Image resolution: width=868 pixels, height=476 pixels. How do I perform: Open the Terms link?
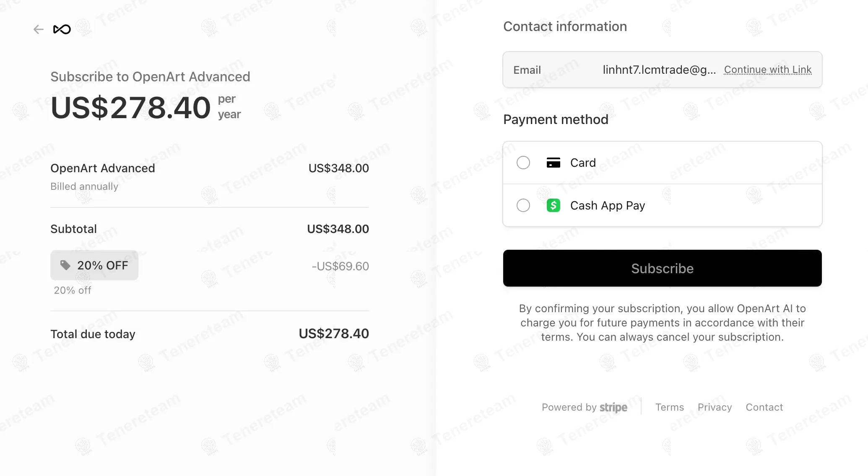[x=669, y=407]
